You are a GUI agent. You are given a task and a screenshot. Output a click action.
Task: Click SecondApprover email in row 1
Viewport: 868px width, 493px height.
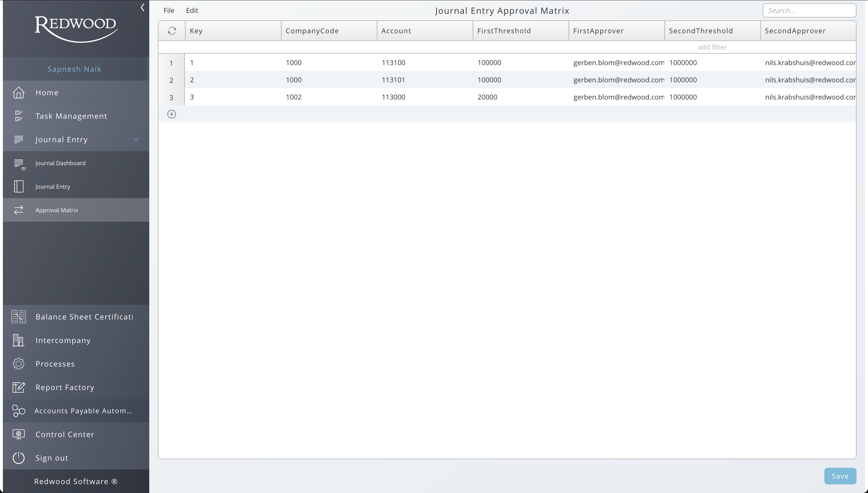point(808,63)
